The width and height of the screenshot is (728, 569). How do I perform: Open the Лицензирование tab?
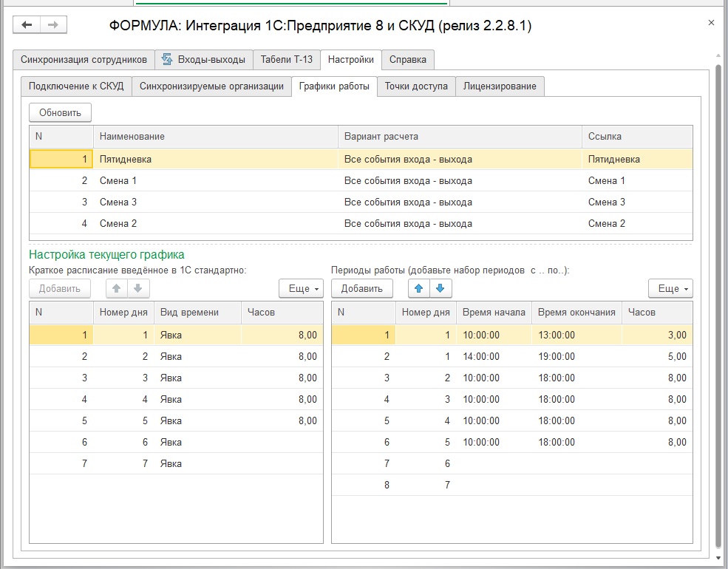pos(500,86)
